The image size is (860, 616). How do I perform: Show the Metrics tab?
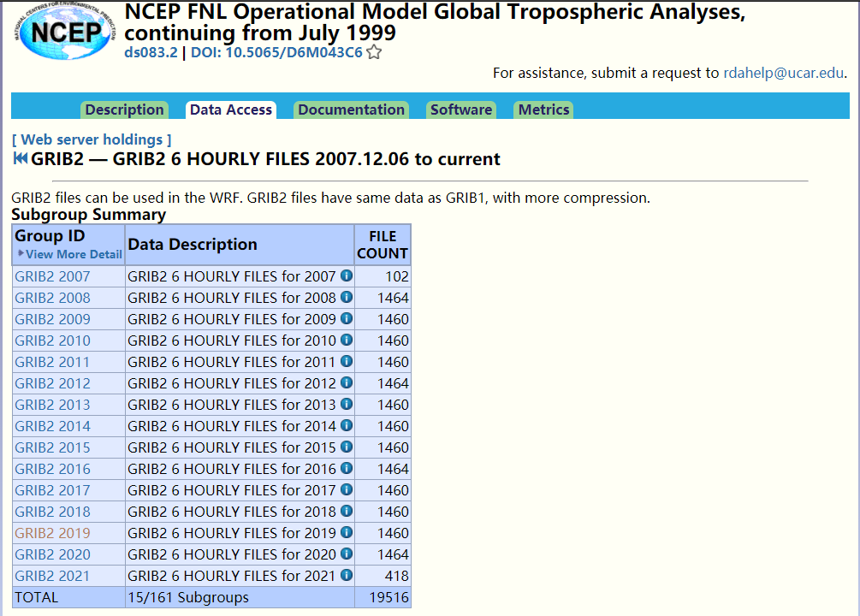coord(543,110)
